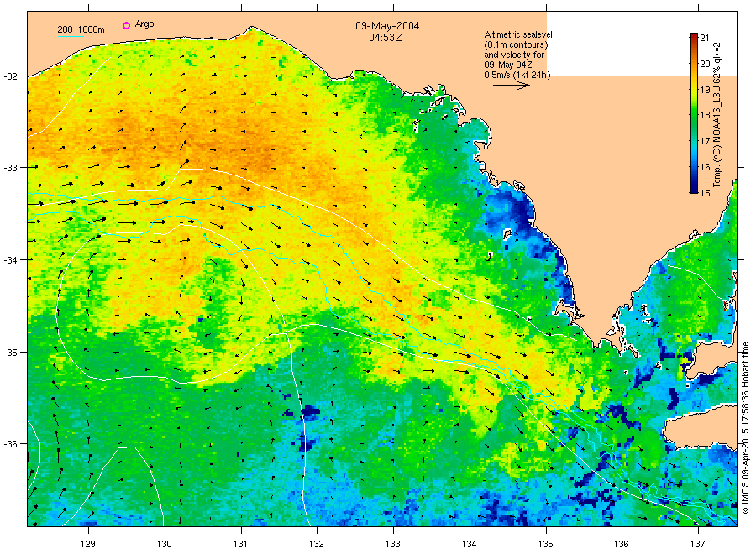Click latitude axis label -36
Image resolution: width=756 pixels, height=554 pixels.
11,444
